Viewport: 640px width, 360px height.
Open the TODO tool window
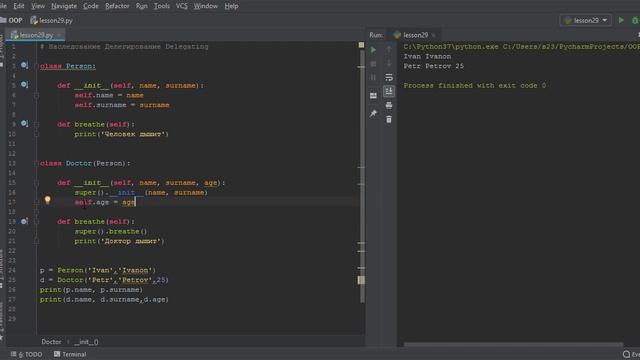coord(26,354)
